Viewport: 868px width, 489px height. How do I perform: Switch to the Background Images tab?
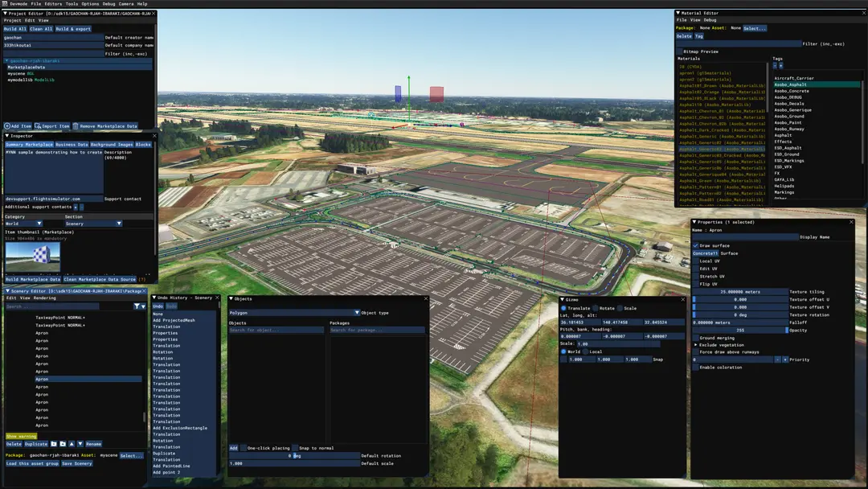(x=111, y=145)
